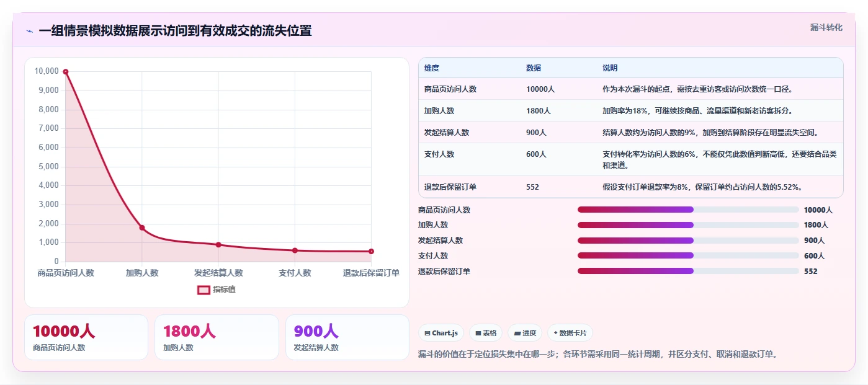Click the 552 cell in the table
This screenshot has height=385, width=868.
pos(532,187)
